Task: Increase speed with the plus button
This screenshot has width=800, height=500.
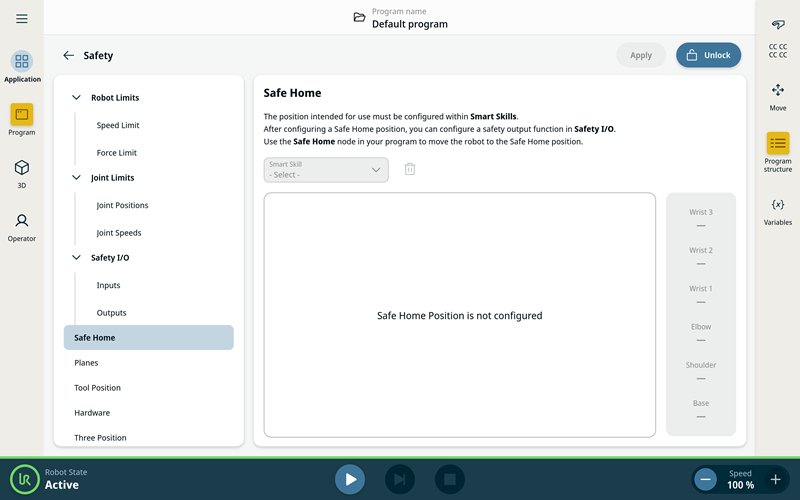Action: tap(775, 480)
